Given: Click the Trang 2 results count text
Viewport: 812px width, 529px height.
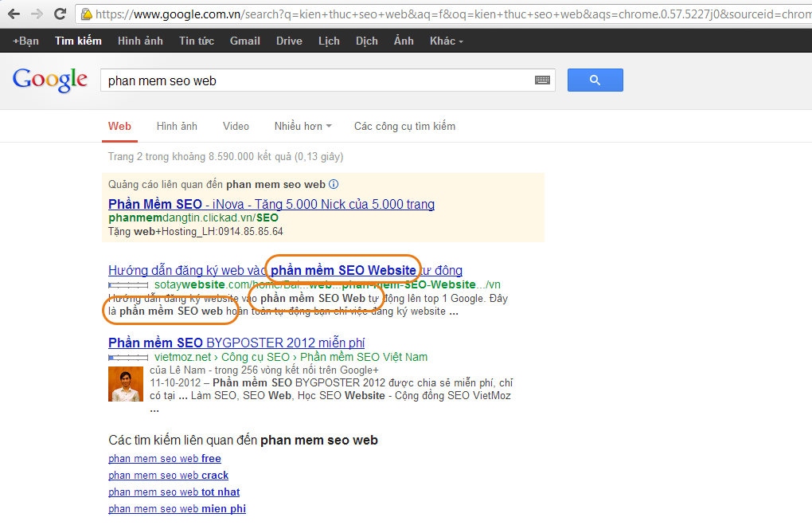Looking at the screenshot, I should point(226,156).
